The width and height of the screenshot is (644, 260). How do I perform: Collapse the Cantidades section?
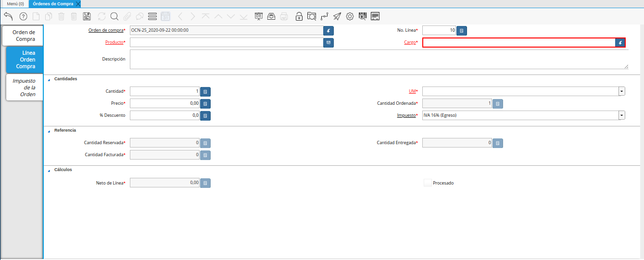[49, 79]
